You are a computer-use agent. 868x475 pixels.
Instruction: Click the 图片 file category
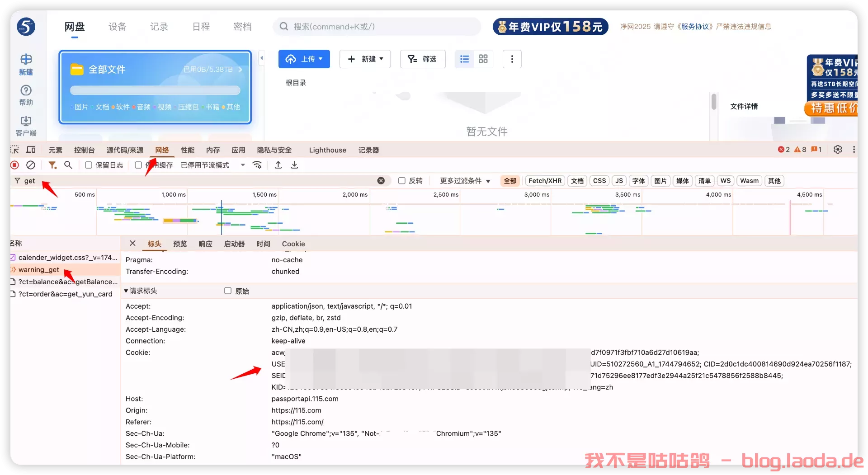81,107
